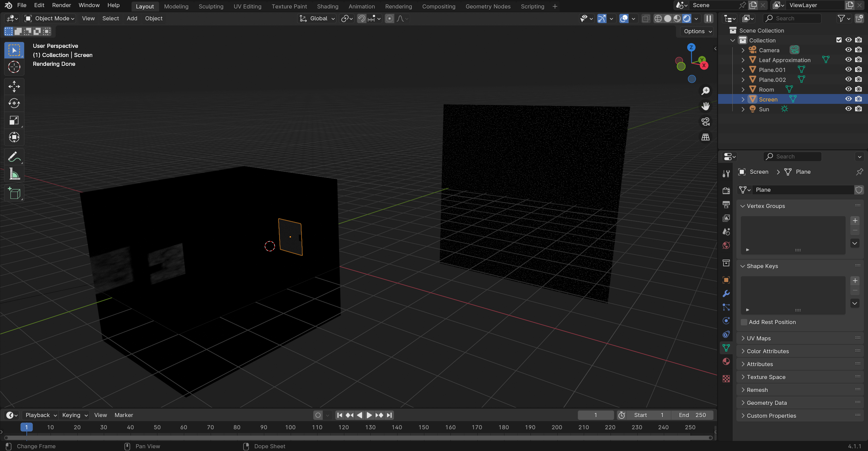The height and width of the screenshot is (451, 868).
Task: Select the Annotate tool
Action: coord(14,157)
